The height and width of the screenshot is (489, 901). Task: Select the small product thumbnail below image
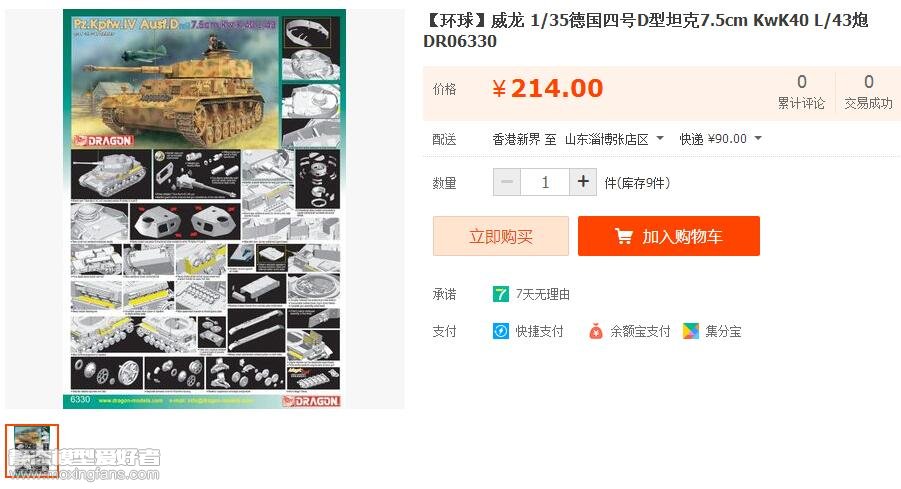[32, 451]
